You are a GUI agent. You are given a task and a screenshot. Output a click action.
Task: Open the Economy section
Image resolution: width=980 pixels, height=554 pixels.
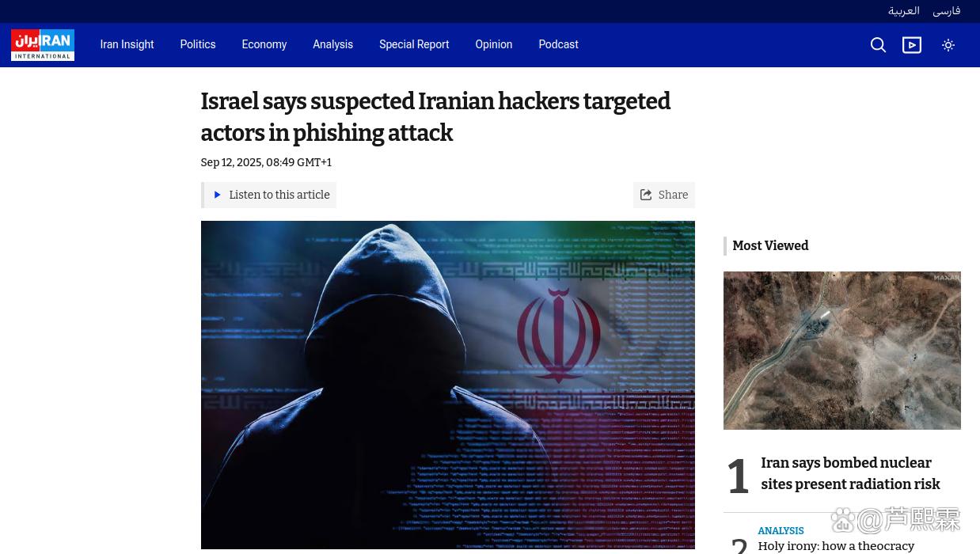pos(264,44)
